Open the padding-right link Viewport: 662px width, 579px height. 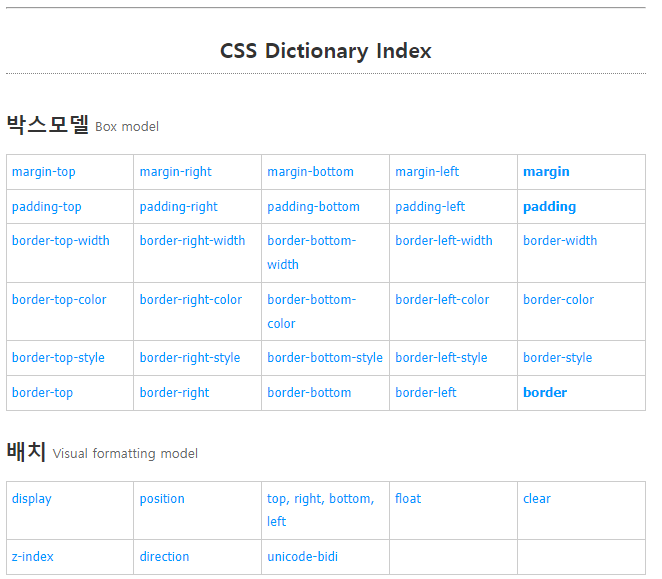(x=179, y=207)
